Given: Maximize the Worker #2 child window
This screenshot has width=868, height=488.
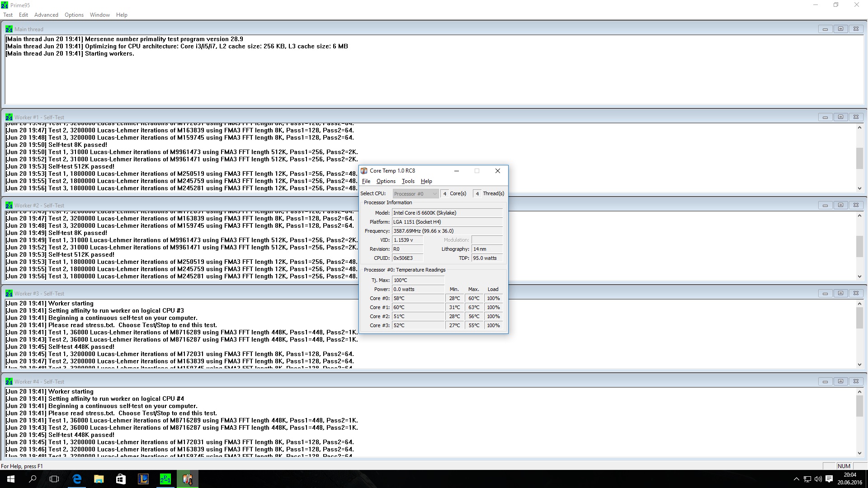Looking at the screenshot, I should (x=840, y=205).
